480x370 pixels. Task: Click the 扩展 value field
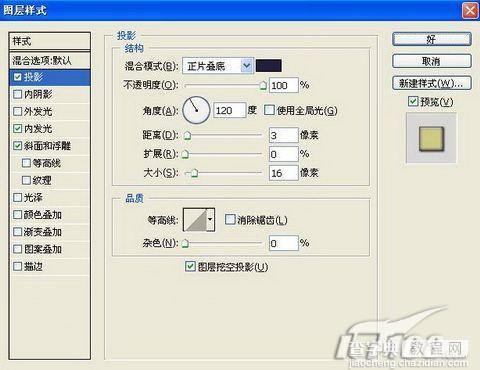[283, 154]
